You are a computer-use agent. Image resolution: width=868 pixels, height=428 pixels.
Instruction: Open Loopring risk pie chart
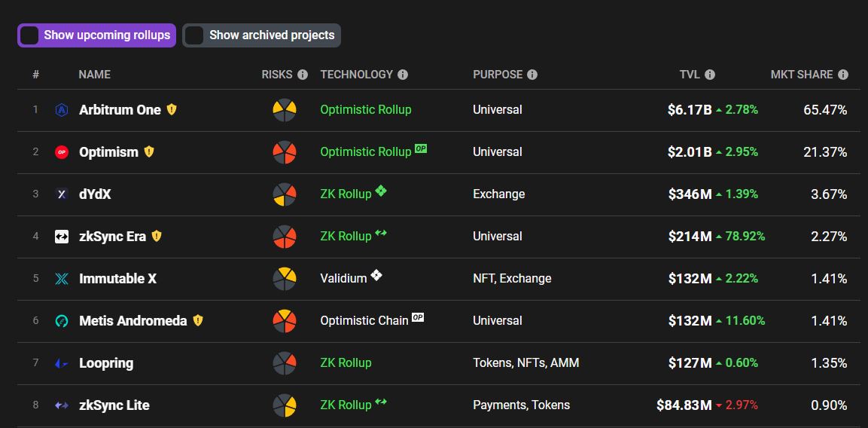285,363
